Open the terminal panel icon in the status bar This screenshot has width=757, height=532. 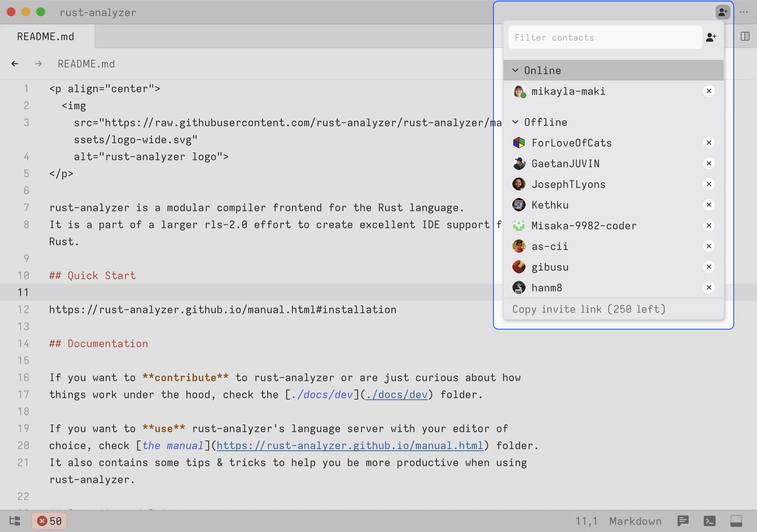(709, 521)
